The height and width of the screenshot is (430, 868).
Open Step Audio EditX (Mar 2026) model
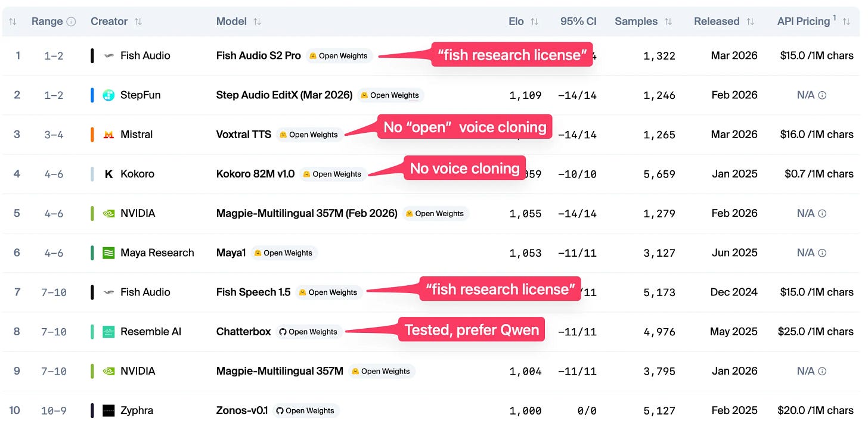tap(284, 95)
